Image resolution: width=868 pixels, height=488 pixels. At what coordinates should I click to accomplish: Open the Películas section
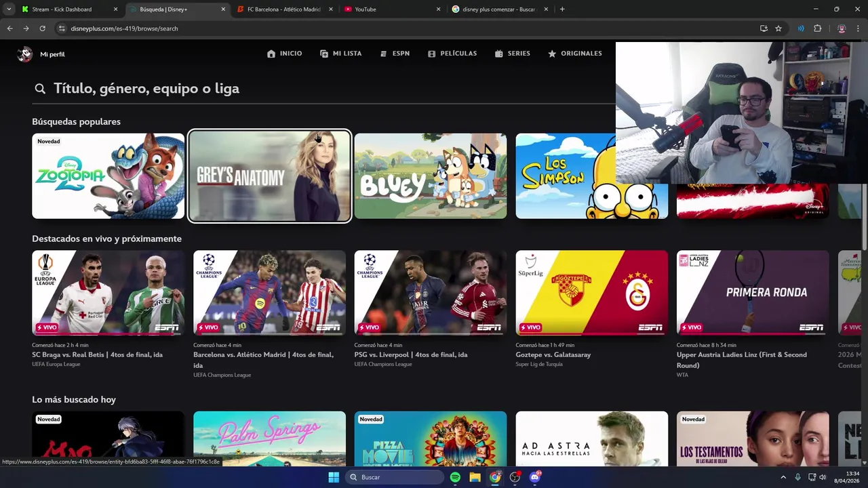pos(452,54)
